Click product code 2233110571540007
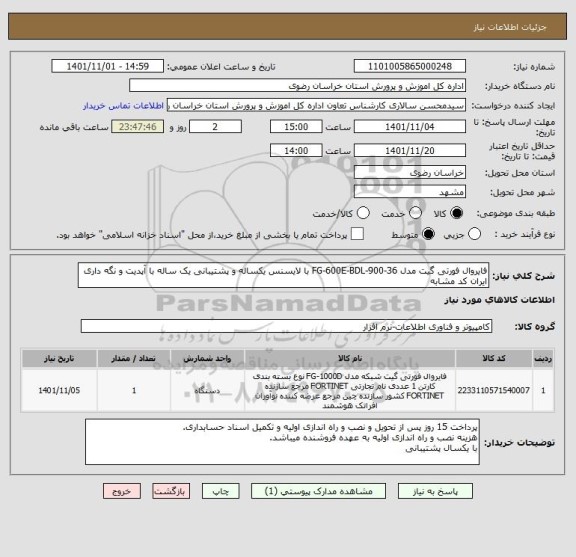 pos(494,390)
